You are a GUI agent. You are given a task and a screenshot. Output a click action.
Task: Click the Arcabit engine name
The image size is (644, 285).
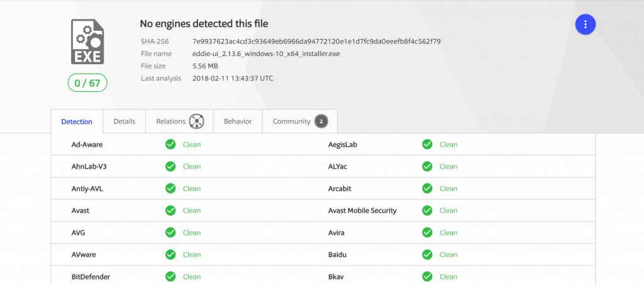[340, 189]
